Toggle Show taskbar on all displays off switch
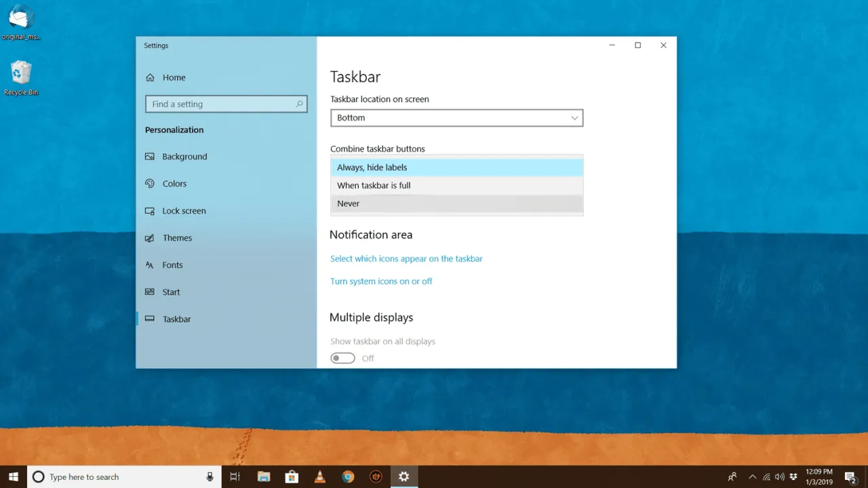The width and height of the screenshot is (868, 488). pyautogui.click(x=342, y=358)
